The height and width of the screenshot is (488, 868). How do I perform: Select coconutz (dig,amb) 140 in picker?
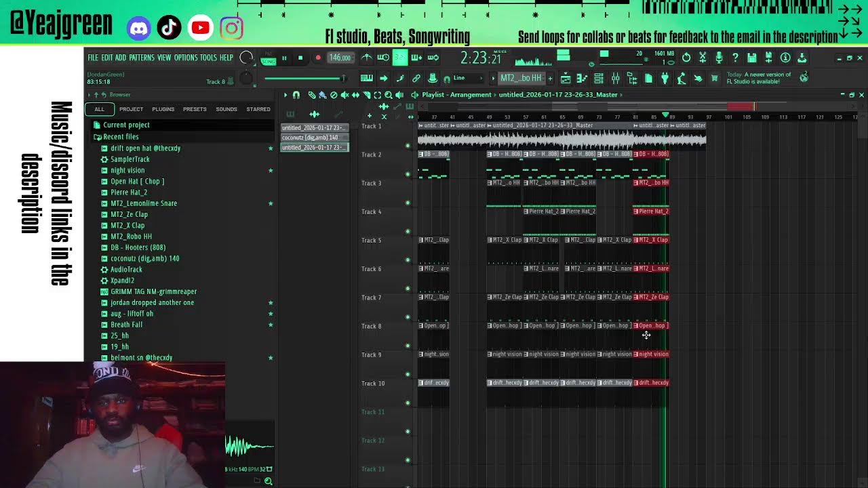314,138
